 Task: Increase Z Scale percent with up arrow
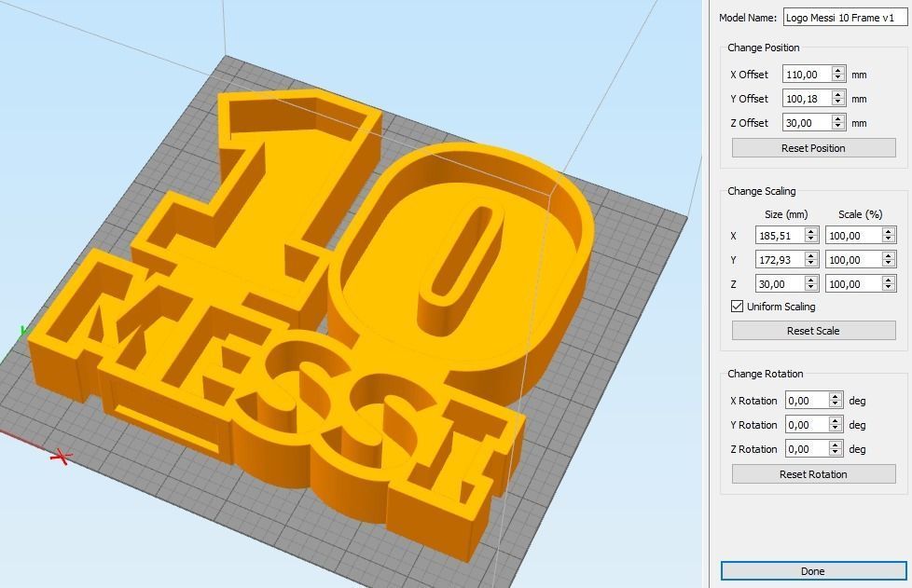(888, 280)
